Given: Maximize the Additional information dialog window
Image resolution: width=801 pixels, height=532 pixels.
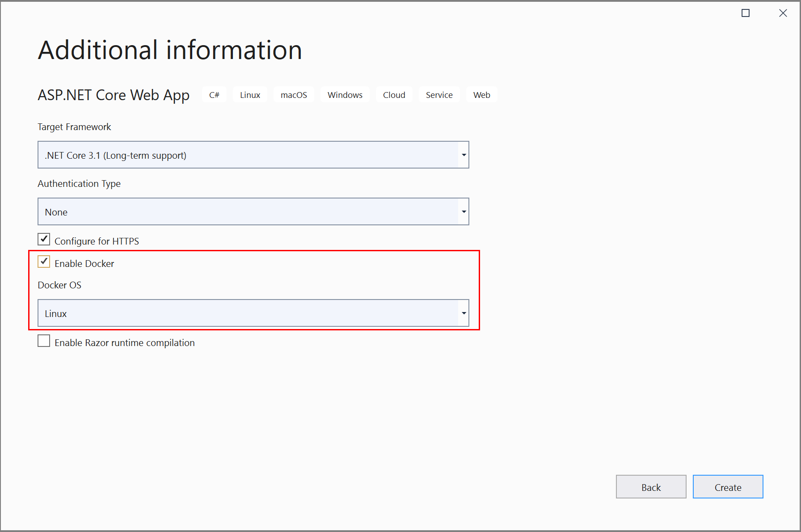Looking at the screenshot, I should tap(745, 13).
